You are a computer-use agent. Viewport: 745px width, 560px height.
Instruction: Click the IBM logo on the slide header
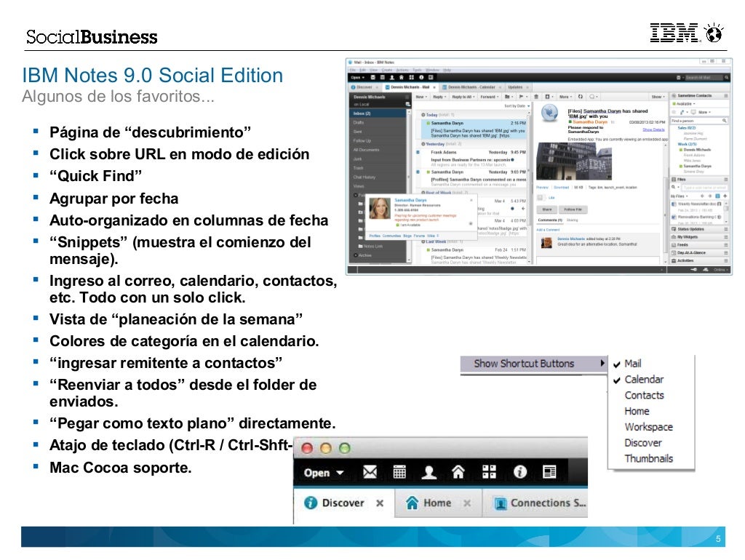[674, 33]
